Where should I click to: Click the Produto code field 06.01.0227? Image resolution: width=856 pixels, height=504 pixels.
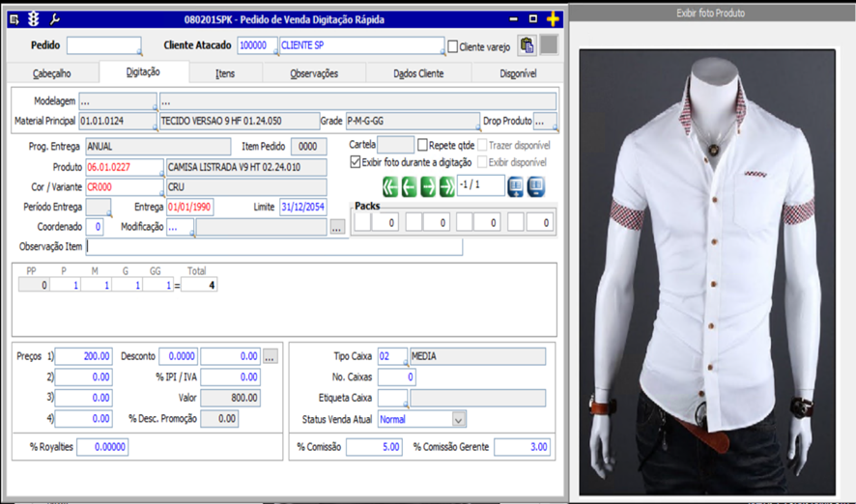coord(125,167)
